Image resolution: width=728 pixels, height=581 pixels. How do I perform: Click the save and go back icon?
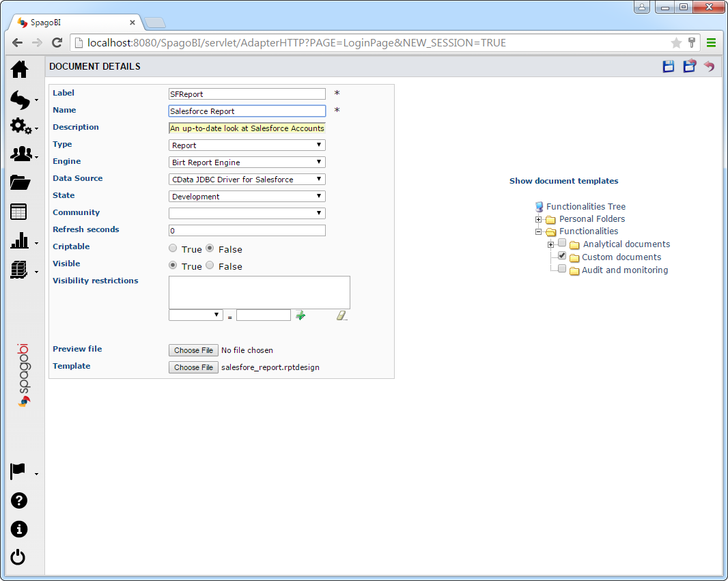click(689, 66)
